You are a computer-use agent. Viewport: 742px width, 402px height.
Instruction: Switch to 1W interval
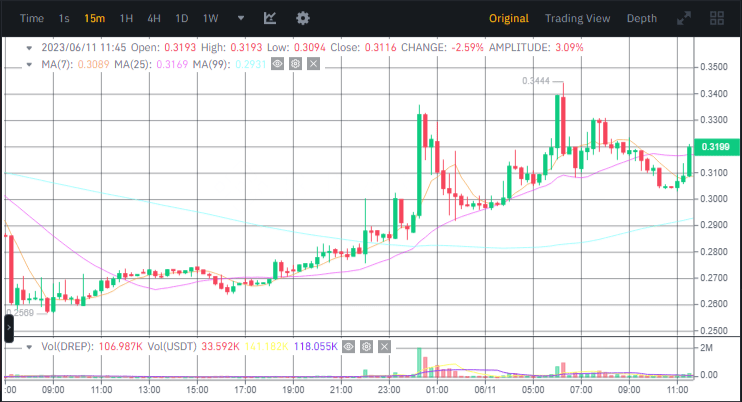pyautogui.click(x=211, y=18)
